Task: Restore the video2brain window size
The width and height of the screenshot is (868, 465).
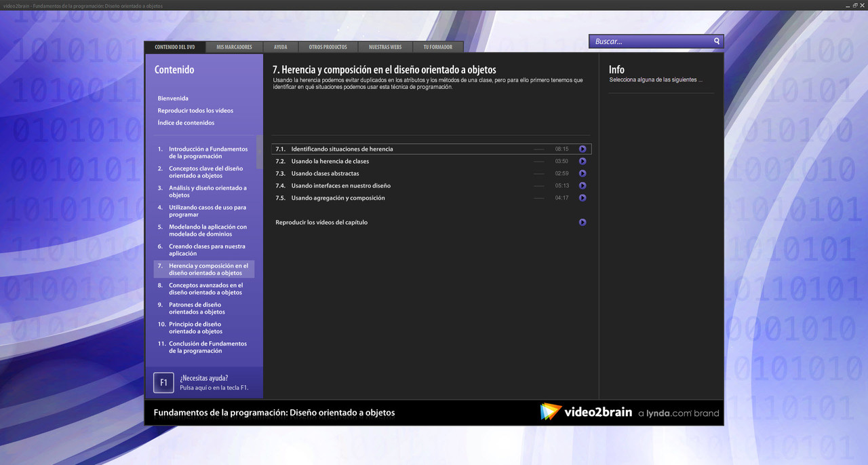Action: click(x=855, y=5)
